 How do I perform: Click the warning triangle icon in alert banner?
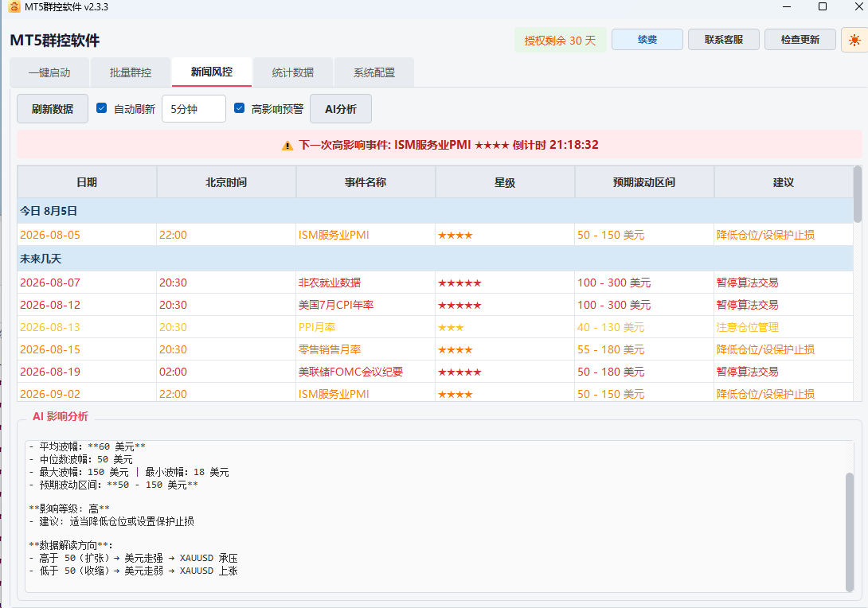click(x=287, y=146)
